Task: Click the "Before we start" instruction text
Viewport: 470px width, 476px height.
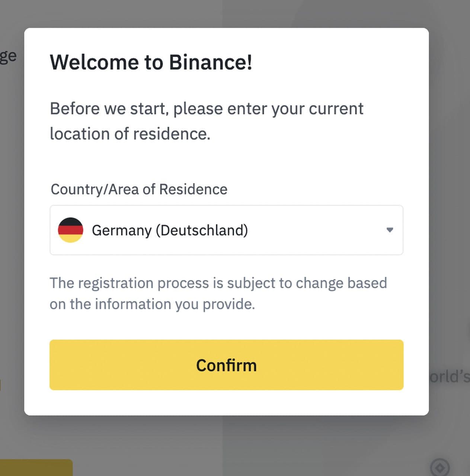Action: [207, 109]
